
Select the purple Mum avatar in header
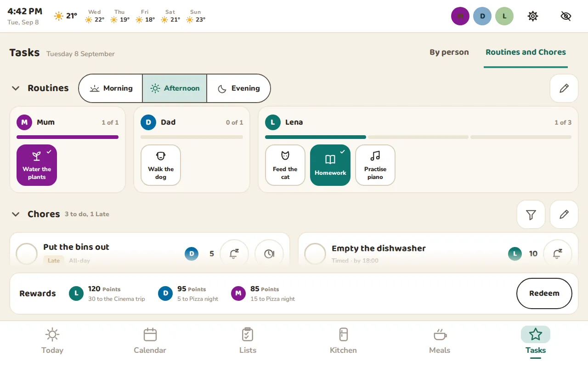point(460,16)
